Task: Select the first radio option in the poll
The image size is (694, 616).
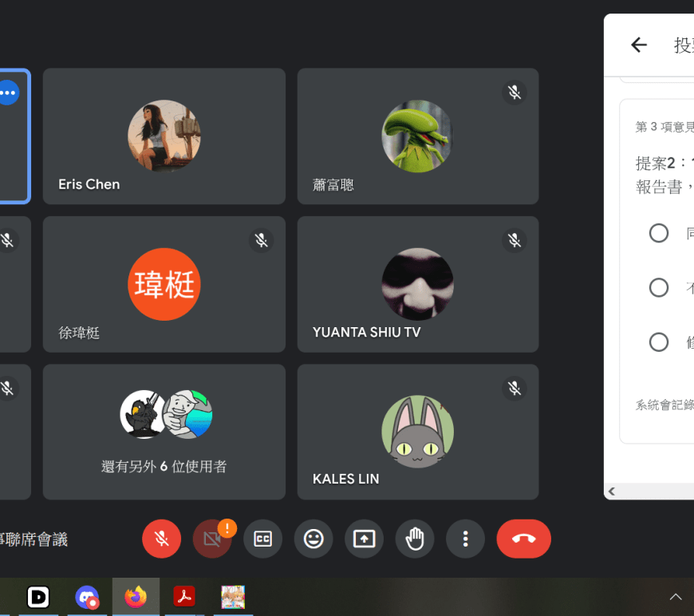Action: pos(659,233)
